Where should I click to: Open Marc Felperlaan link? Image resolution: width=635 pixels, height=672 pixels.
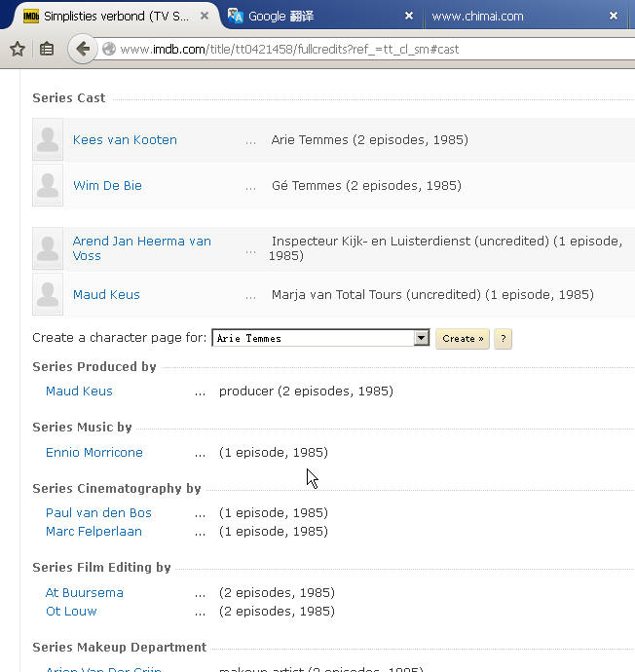click(93, 532)
